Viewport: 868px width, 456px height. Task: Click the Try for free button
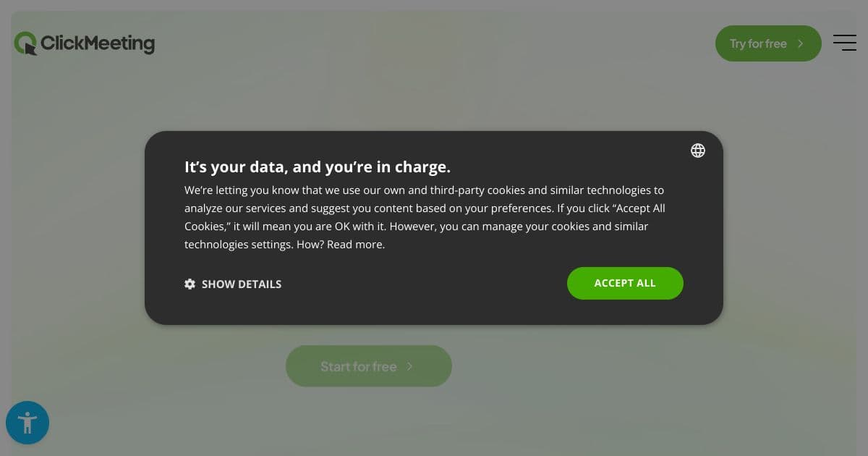[x=768, y=43]
